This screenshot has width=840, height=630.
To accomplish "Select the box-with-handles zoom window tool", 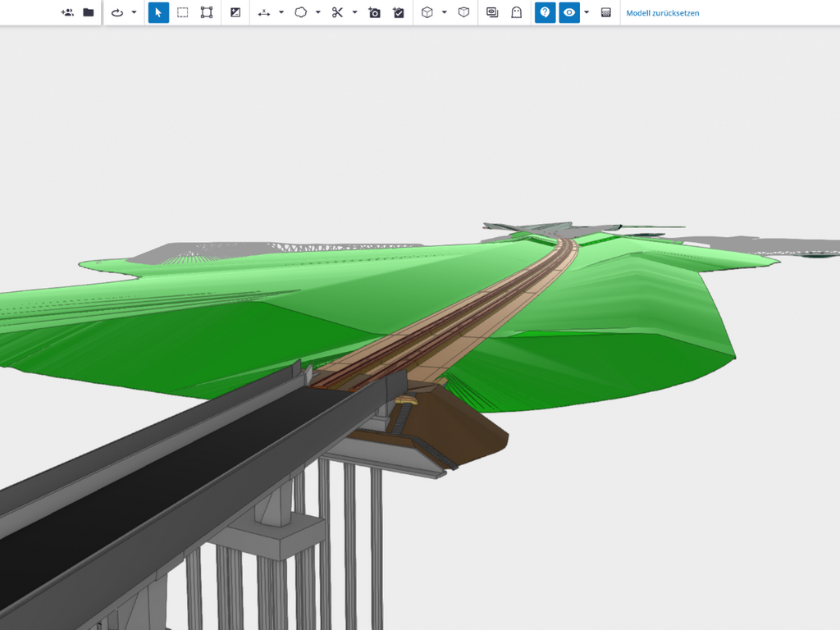I will [206, 12].
